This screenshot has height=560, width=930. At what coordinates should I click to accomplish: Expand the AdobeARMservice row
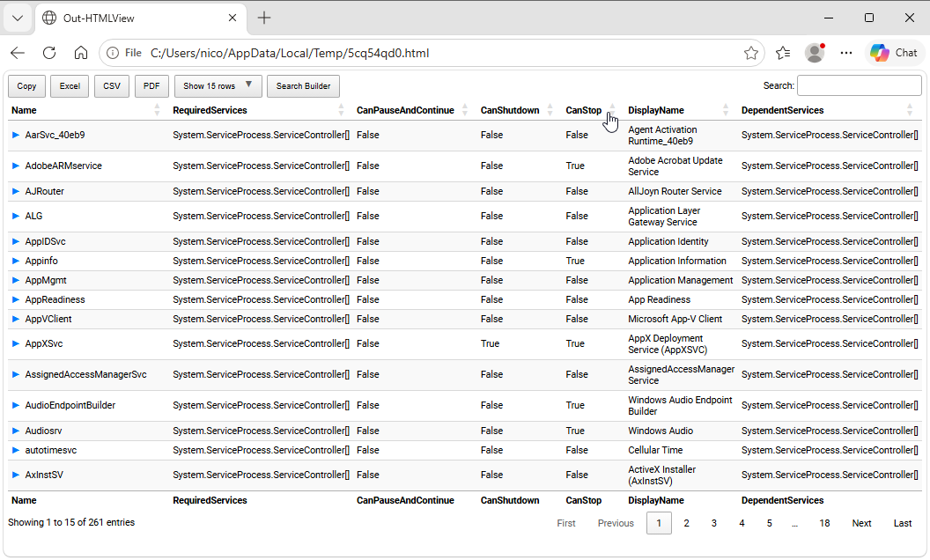16,166
